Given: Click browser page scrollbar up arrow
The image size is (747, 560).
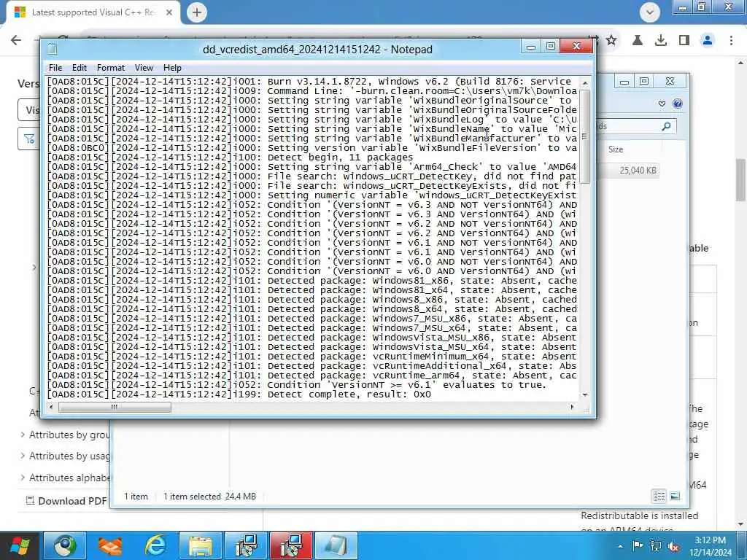Looking at the screenshot, I should (x=741, y=63).
